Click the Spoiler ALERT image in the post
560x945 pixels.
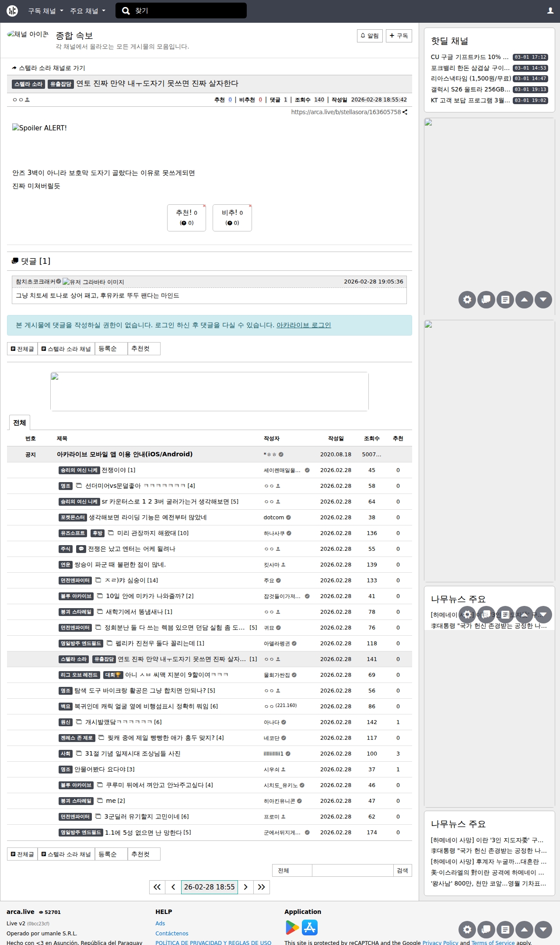[40, 128]
